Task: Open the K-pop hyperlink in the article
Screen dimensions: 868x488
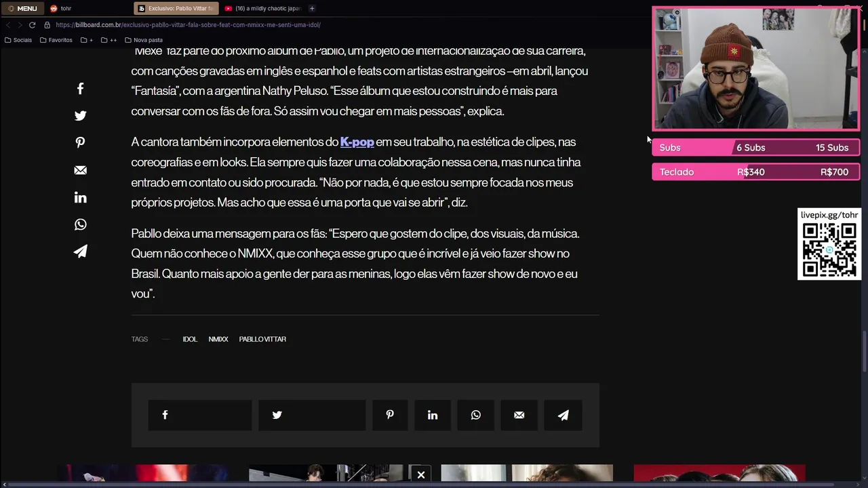Action: point(357,142)
